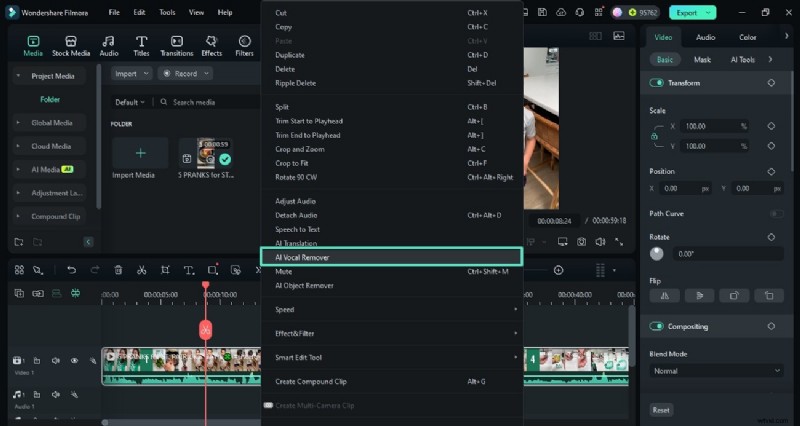Click the Reset button in properties

point(661,410)
